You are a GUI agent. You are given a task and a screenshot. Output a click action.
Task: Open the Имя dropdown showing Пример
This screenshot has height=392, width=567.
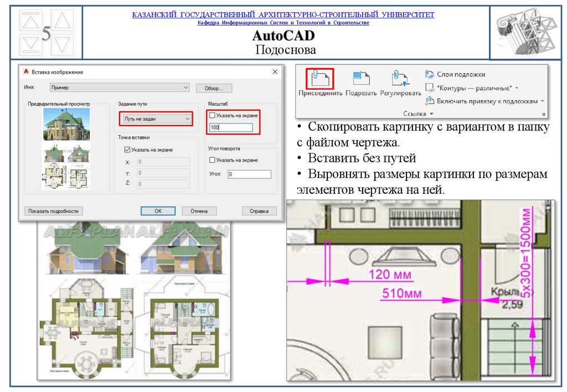pos(120,87)
